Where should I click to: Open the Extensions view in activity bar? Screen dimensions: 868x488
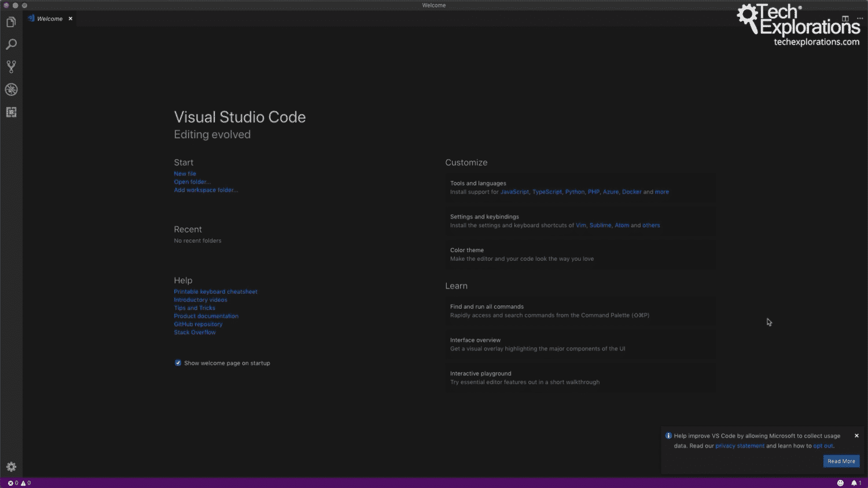click(11, 112)
